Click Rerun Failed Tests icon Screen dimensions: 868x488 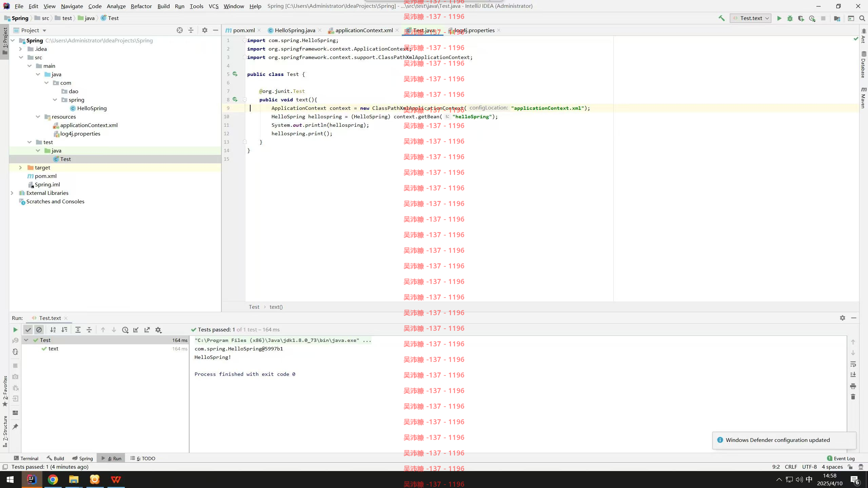click(15, 341)
